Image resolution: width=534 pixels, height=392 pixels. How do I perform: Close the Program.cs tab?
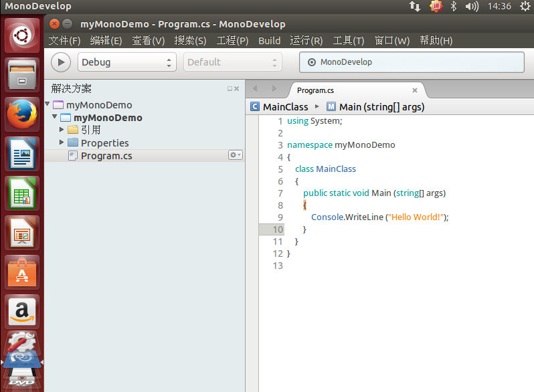(x=415, y=90)
